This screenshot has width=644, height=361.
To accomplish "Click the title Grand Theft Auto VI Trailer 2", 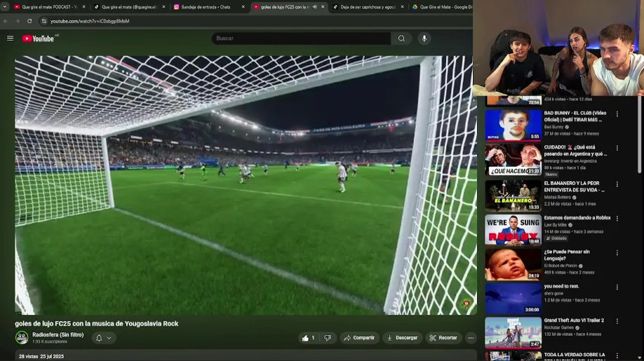I will (574, 320).
